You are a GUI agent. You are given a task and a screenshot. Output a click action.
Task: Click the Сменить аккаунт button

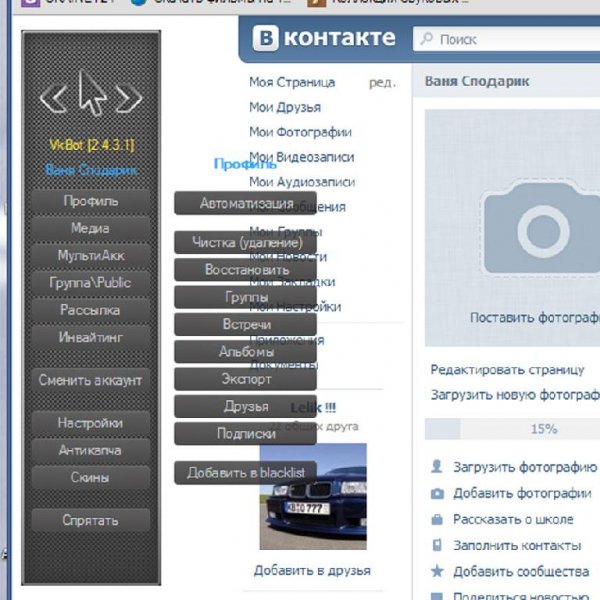[x=91, y=380]
